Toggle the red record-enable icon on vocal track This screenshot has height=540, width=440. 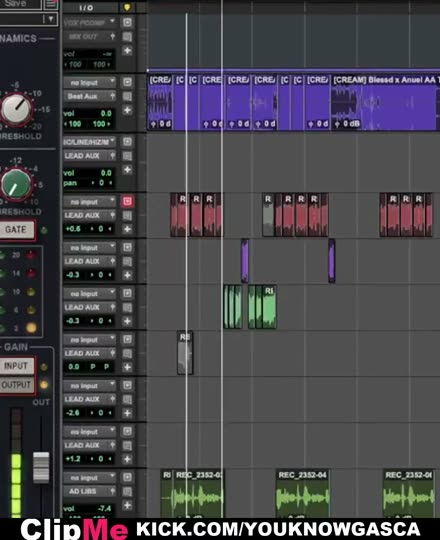pyautogui.click(x=127, y=201)
